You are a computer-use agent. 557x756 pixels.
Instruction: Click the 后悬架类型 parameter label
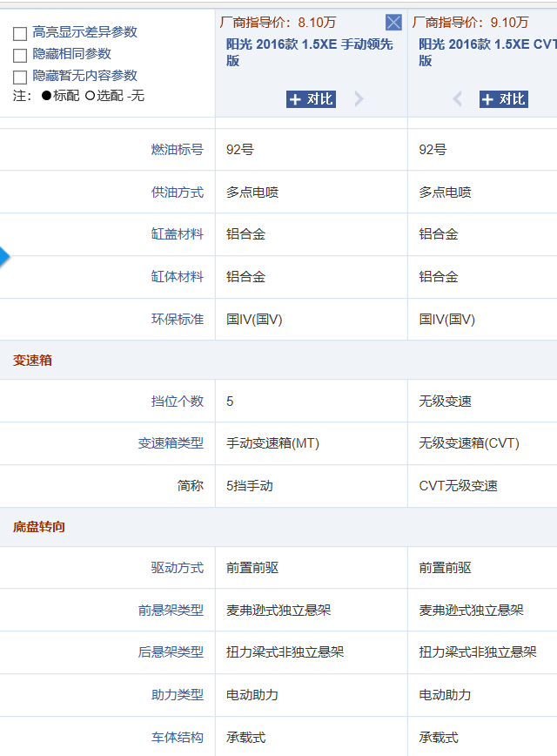[171, 652]
